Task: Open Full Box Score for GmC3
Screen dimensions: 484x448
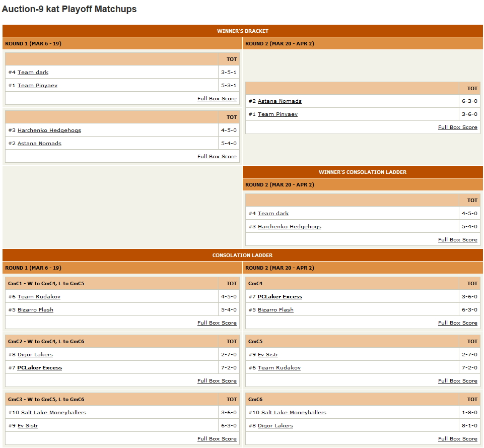Action: point(217,439)
